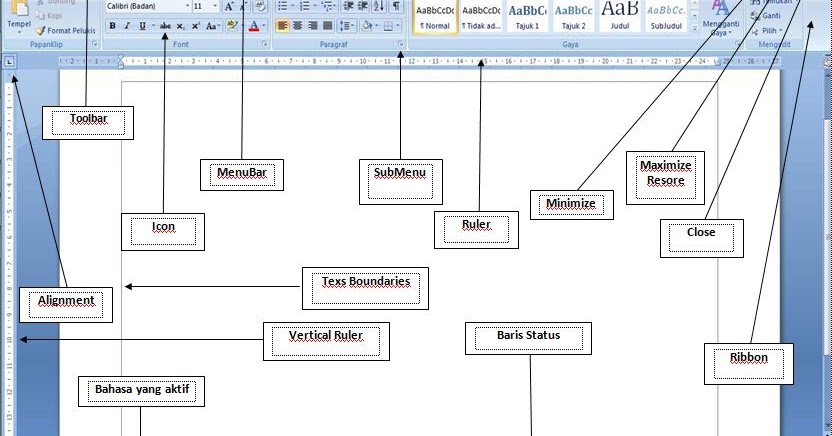This screenshot has width=832, height=436.
Task: Open the font size dropdown showing 11
Action: click(x=205, y=6)
